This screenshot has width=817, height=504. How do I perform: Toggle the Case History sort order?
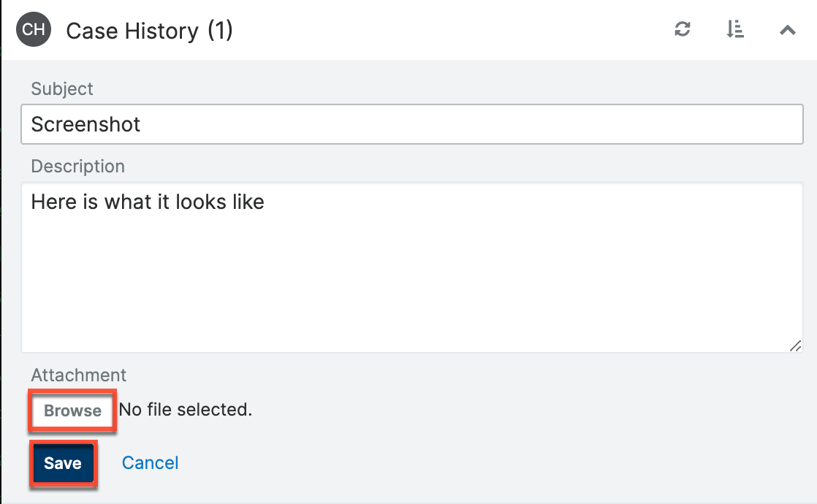coord(735,30)
